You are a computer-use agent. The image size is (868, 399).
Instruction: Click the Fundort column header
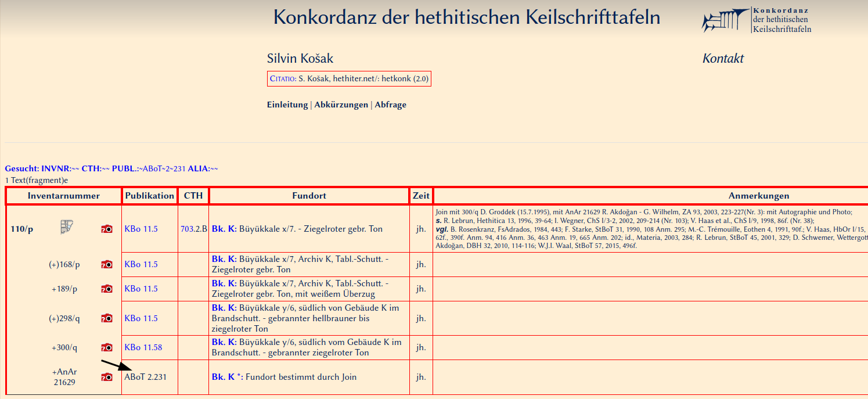coord(309,196)
